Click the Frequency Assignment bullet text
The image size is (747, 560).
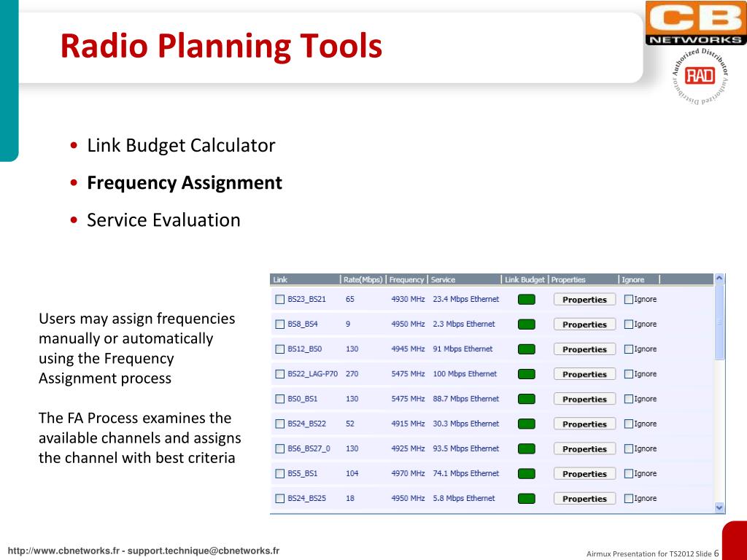pyautogui.click(x=185, y=183)
